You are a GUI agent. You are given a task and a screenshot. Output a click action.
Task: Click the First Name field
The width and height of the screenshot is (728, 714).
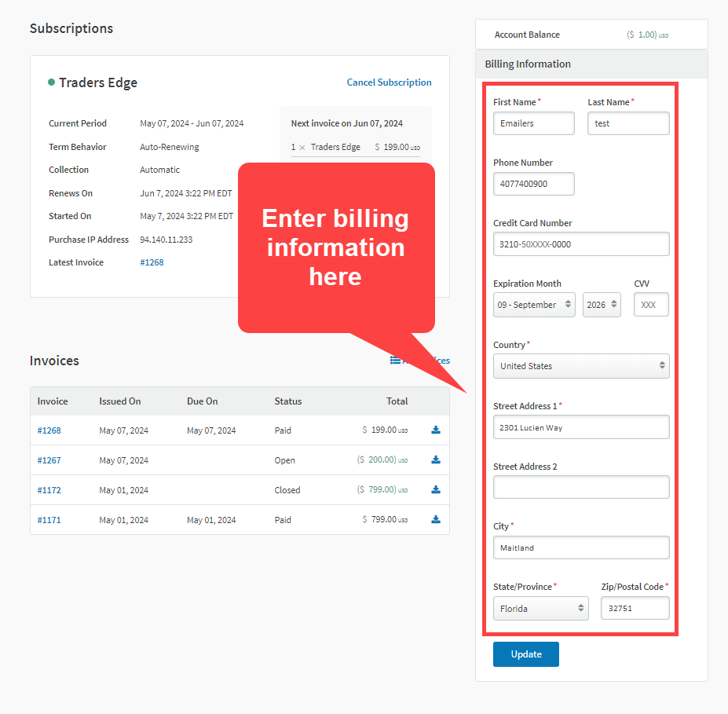(533, 123)
